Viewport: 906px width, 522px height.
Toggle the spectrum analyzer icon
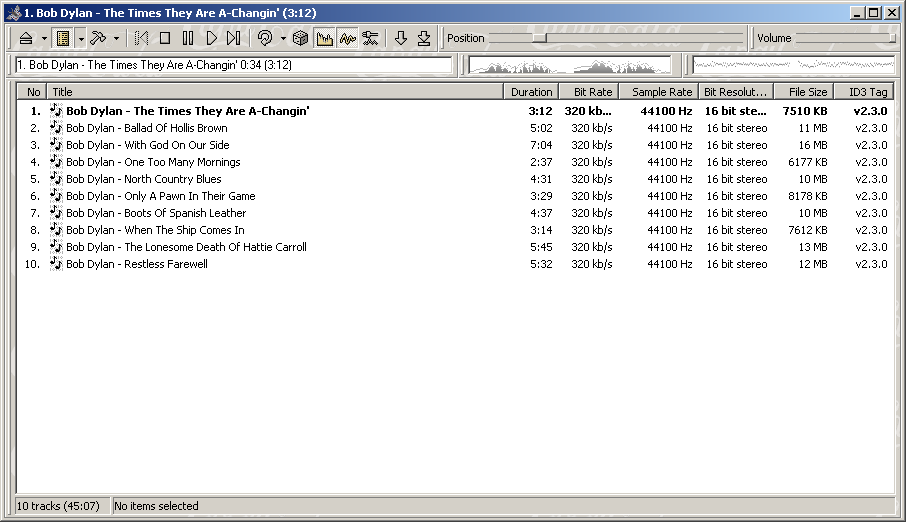click(x=325, y=38)
